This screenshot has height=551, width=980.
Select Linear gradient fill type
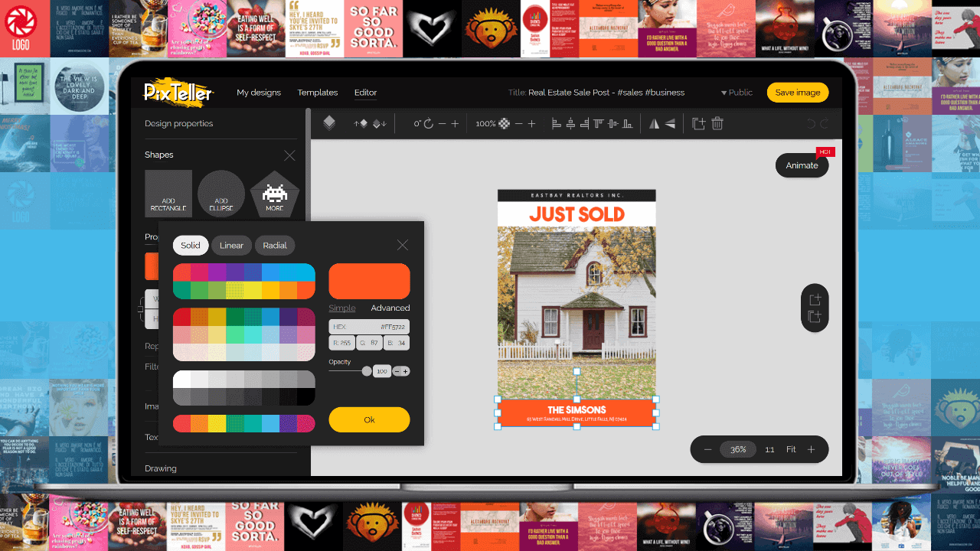[x=231, y=246]
